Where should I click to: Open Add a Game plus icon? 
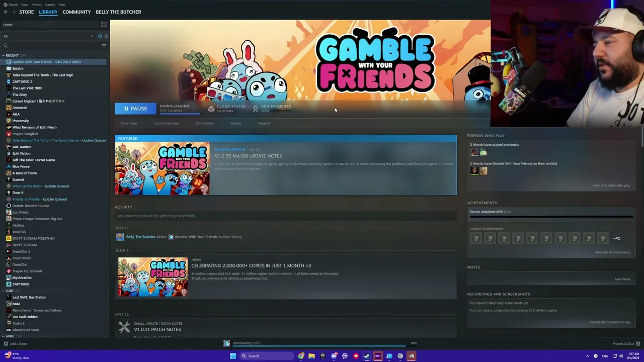(x=6, y=344)
